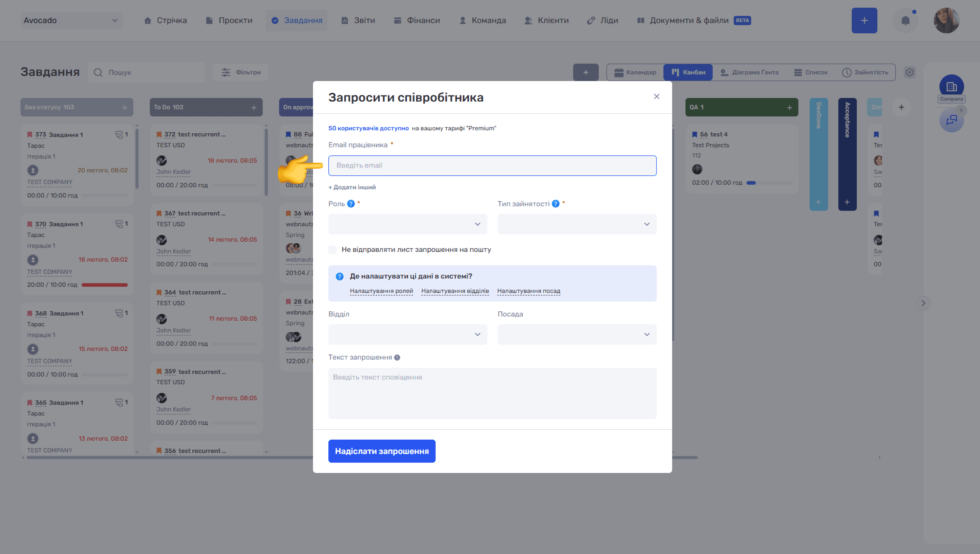Switch to Канбан view
The image size is (980, 554).
click(688, 72)
